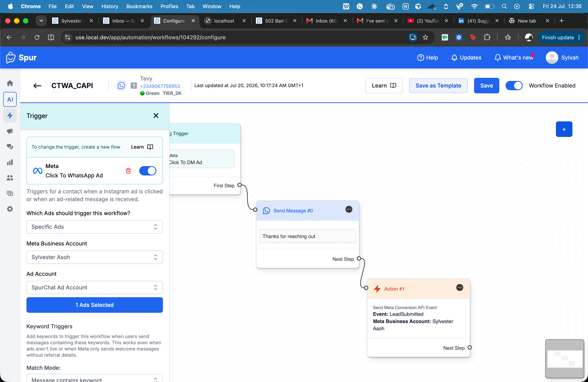Click the Spur logo in header

coord(21,58)
